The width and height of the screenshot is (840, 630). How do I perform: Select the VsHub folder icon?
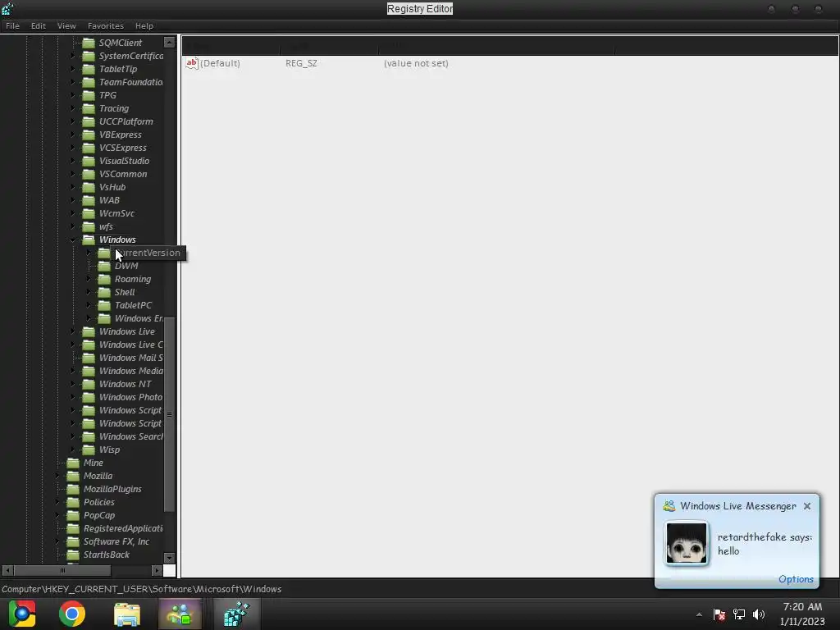click(89, 187)
